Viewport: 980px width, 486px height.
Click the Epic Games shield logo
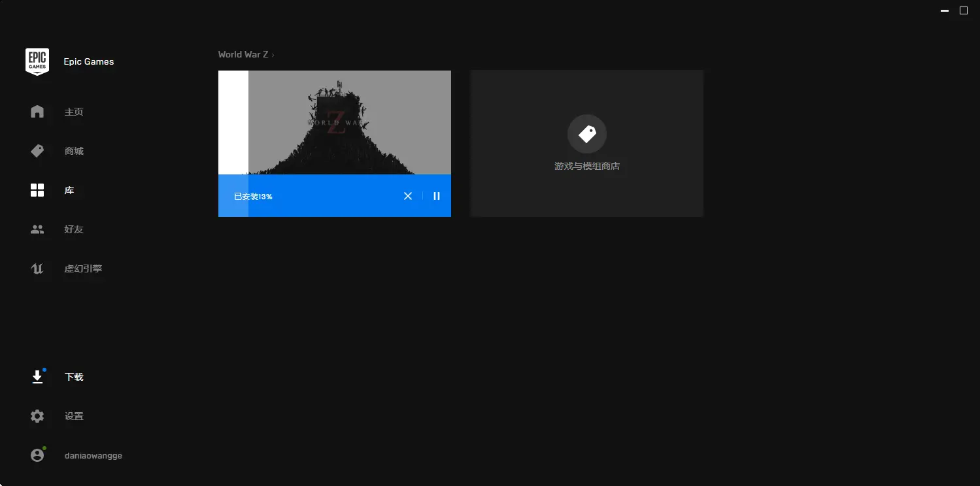point(37,62)
